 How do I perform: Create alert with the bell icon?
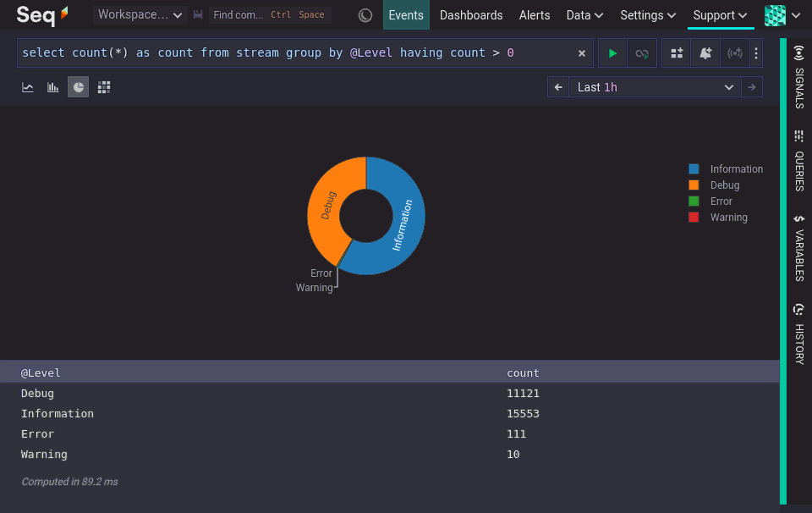705,52
